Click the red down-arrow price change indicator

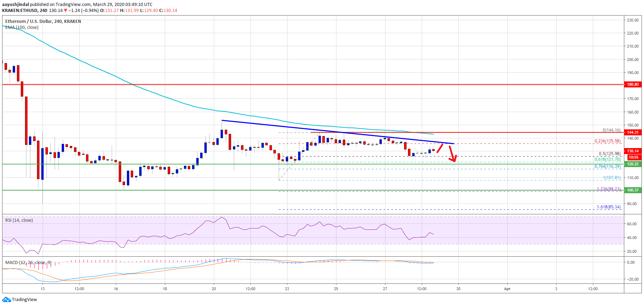pos(66,11)
